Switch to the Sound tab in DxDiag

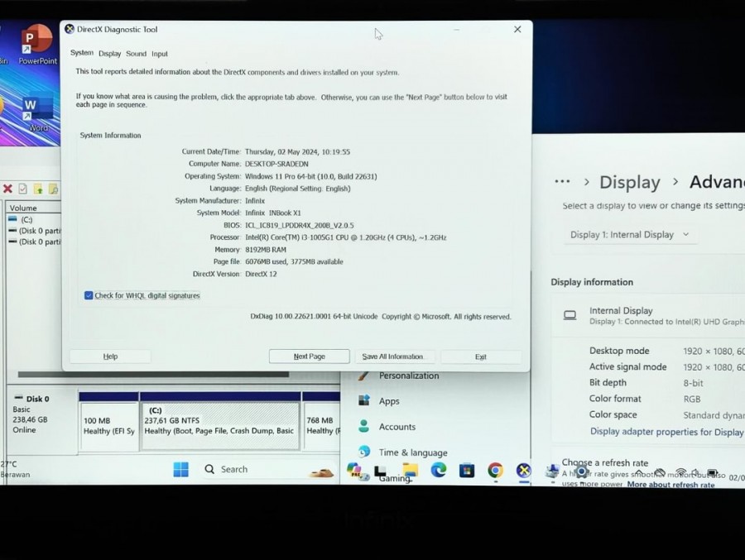tap(136, 54)
